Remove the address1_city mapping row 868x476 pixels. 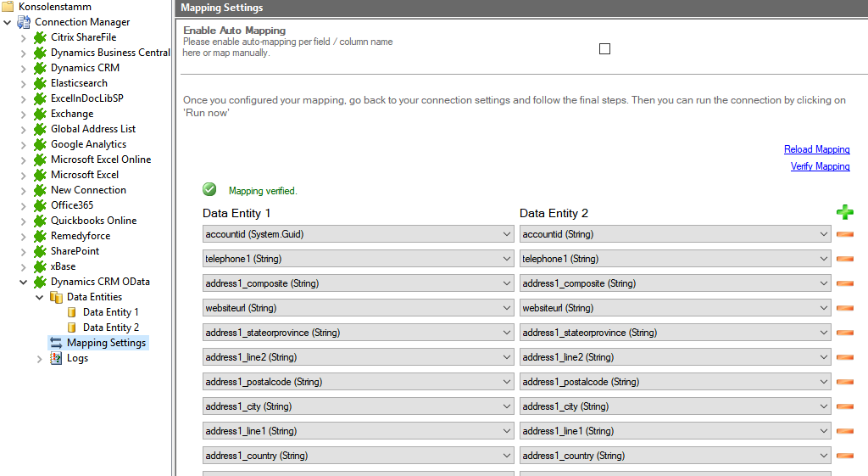[844, 406]
